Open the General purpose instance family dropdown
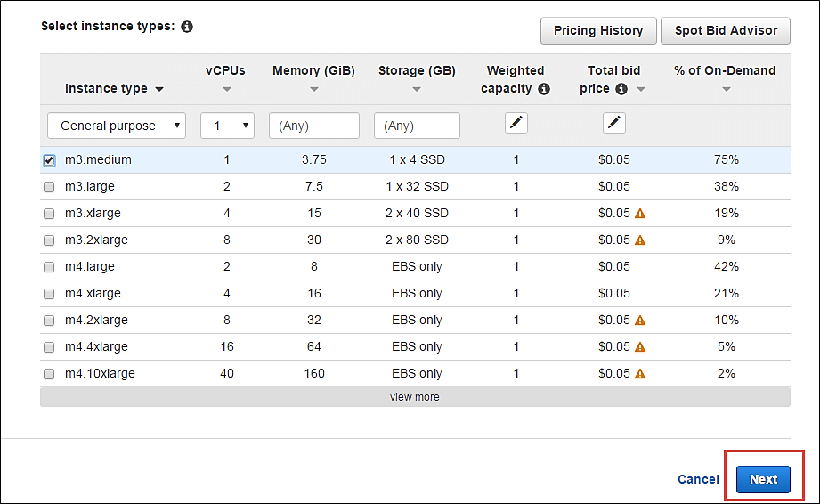The height and width of the screenshot is (504, 820). pos(117,126)
